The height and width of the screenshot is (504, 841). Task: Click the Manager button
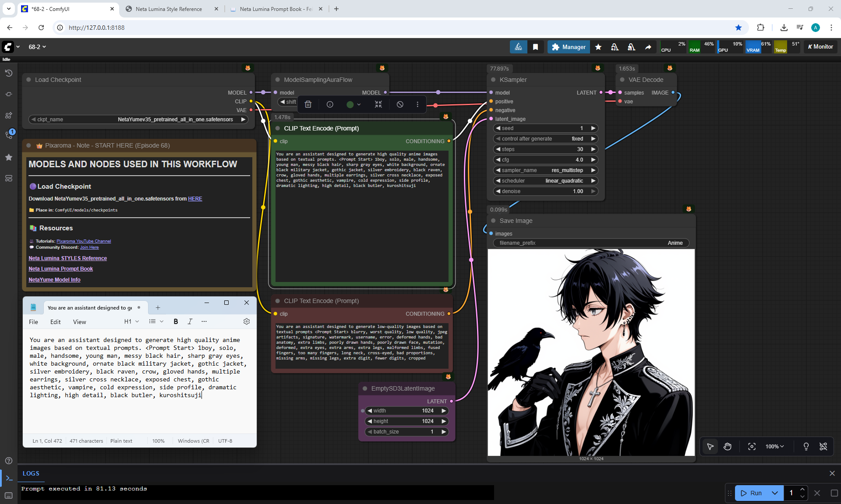[569, 47]
